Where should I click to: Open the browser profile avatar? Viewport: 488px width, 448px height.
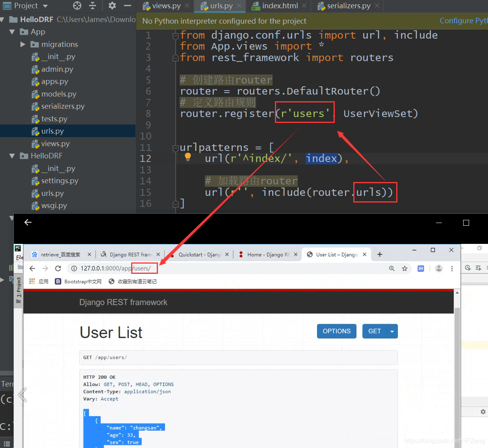[x=439, y=268]
